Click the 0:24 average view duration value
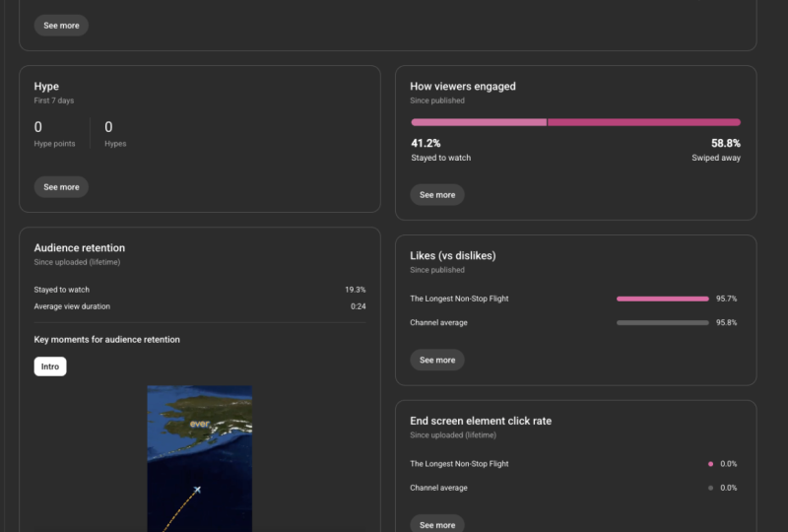This screenshot has height=532, width=788. pyautogui.click(x=359, y=306)
